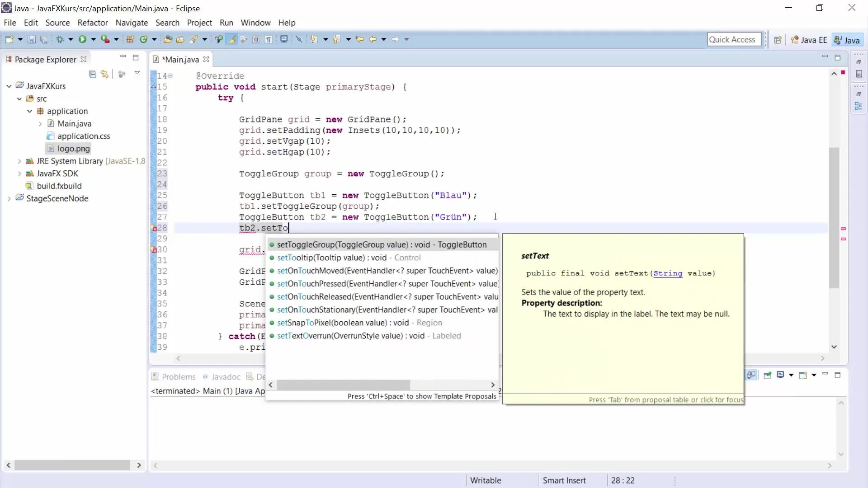Click the Open Task folder icon
Viewport: 868px width, 488px height.
pos(180,39)
